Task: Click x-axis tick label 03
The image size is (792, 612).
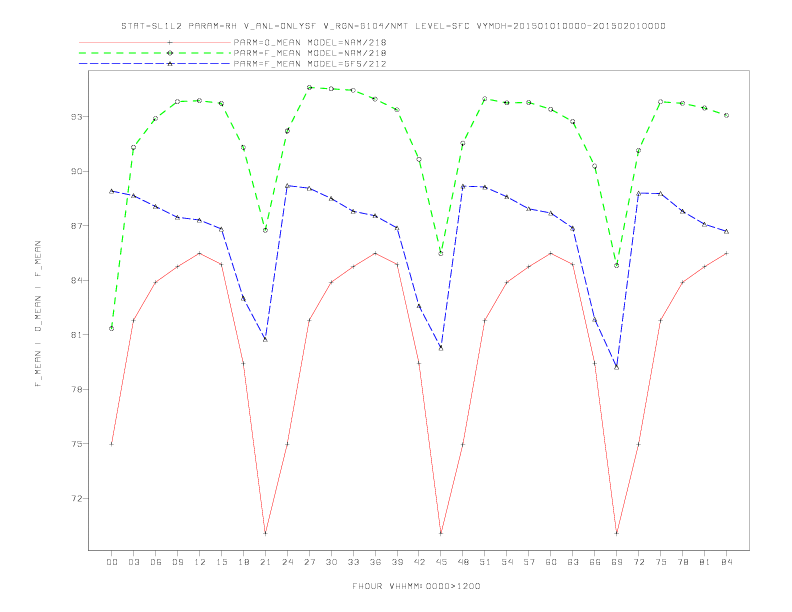Action: 134,562
